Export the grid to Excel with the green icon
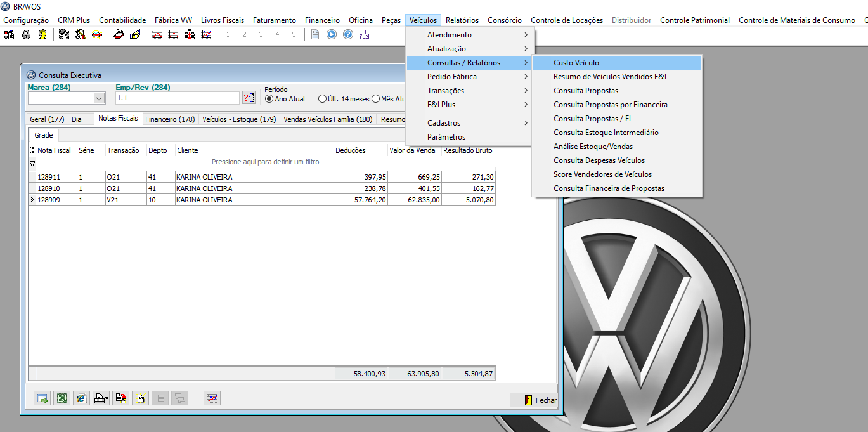 click(62, 398)
